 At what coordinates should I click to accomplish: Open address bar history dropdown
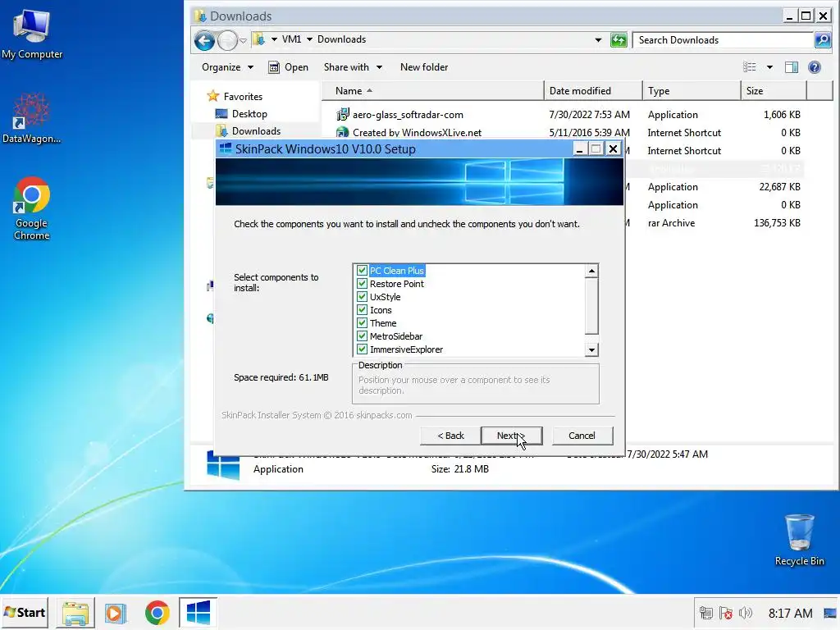click(598, 40)
